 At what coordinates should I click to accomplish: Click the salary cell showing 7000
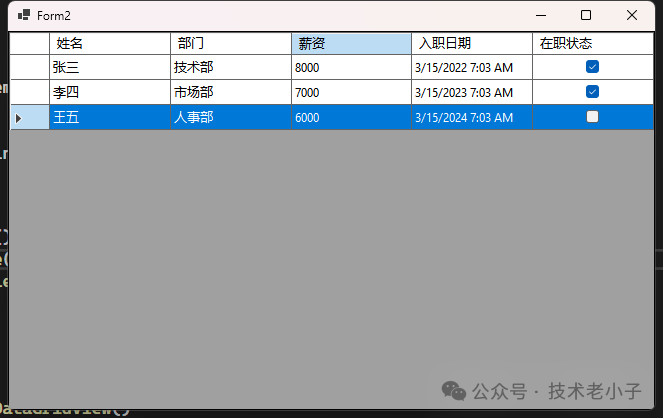[x=351, y=92]
